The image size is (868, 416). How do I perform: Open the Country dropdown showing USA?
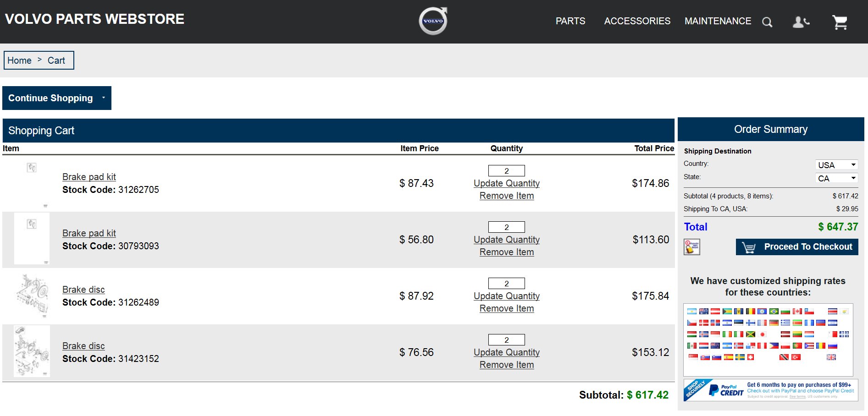pos(836,165)
